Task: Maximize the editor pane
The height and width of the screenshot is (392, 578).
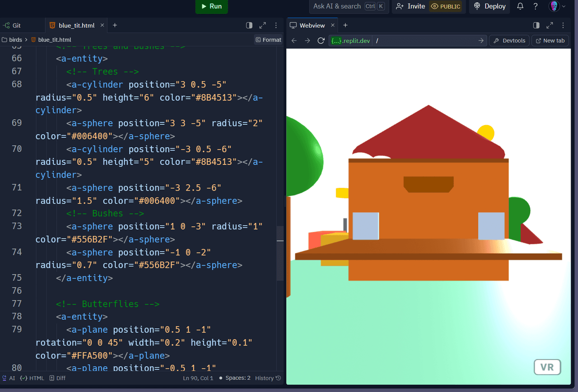Action: [263, 25]
